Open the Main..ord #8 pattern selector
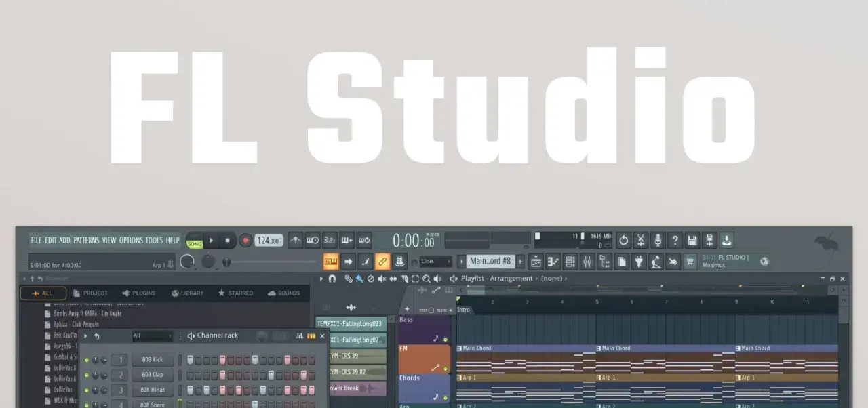868x408 pixels. click(x=490, y=261)
